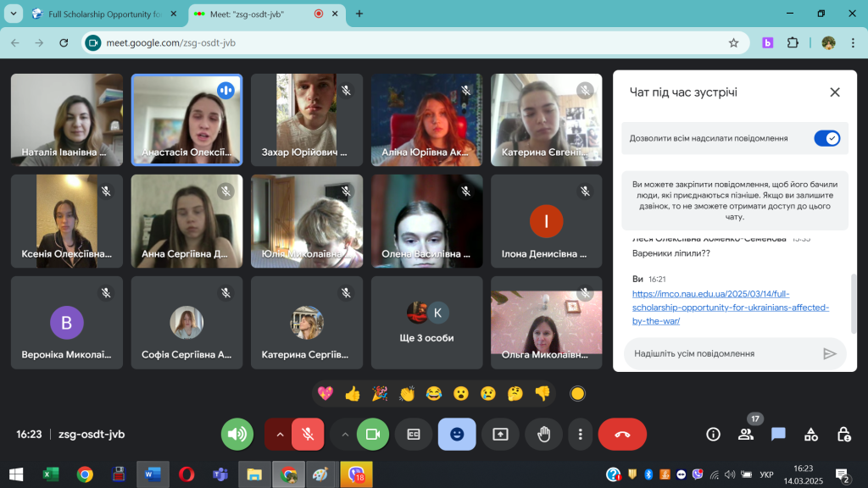Turn off the camera button
This screenshot has width=868, height=488.
click(x=372, y=435)
